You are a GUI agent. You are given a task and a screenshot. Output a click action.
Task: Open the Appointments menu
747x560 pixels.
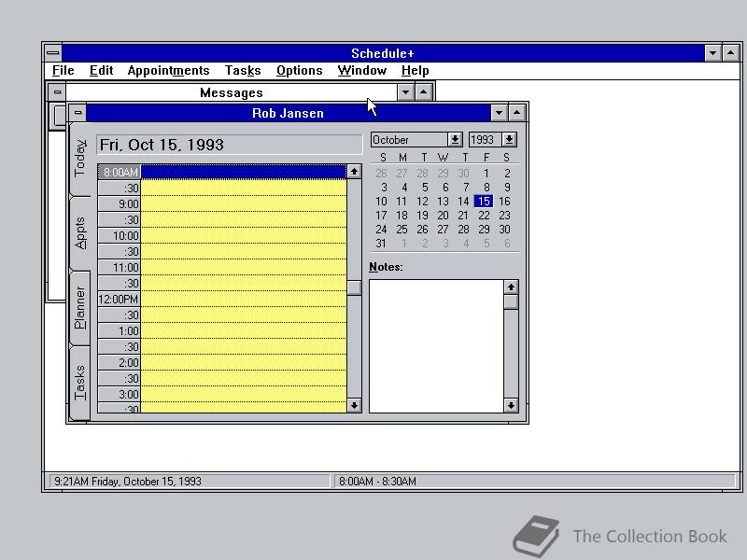pos(168,71)
